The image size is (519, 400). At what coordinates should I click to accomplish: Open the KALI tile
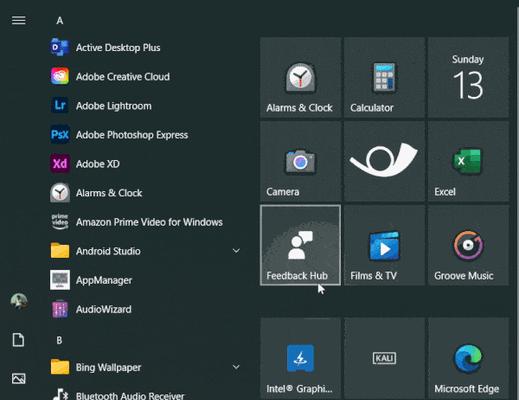[384, 359]
